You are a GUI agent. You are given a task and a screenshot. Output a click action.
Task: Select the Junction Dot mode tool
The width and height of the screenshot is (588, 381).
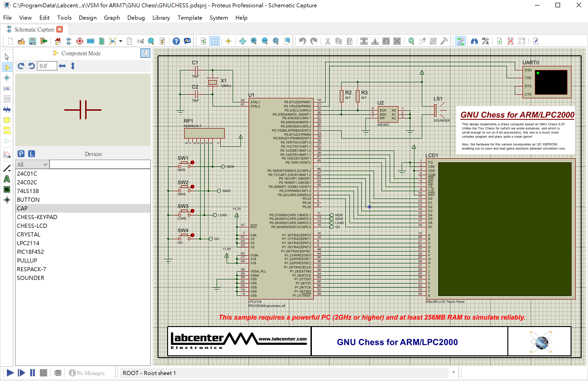(x=7, y=78)
